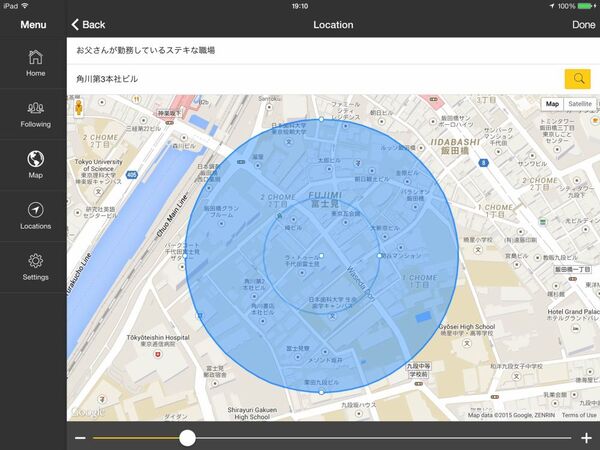
Task: Switch map view to Satellite
Action: coord(579,104)
